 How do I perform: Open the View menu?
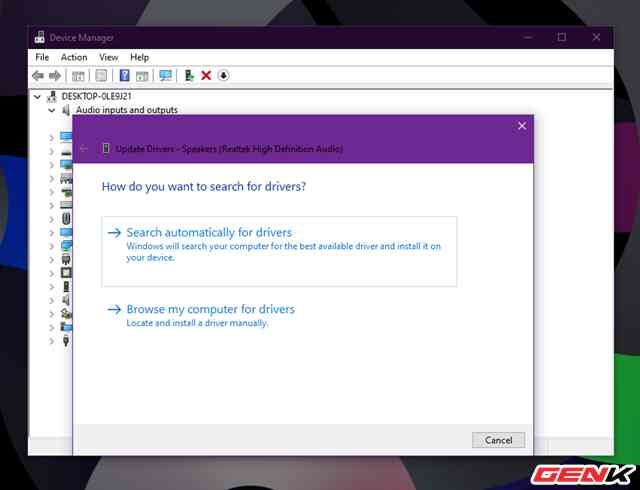109,57
